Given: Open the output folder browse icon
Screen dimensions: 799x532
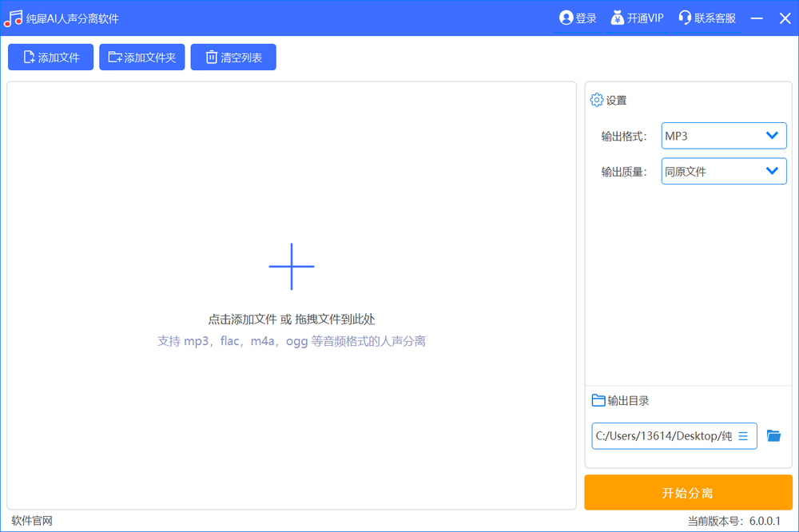Looking at the screenshot, I should click(x=773, y=435).
